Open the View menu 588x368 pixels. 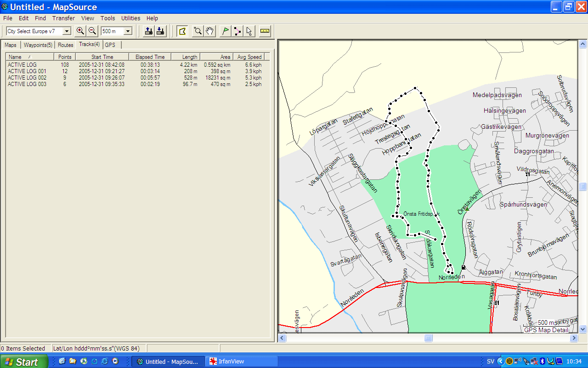point(88,18)
